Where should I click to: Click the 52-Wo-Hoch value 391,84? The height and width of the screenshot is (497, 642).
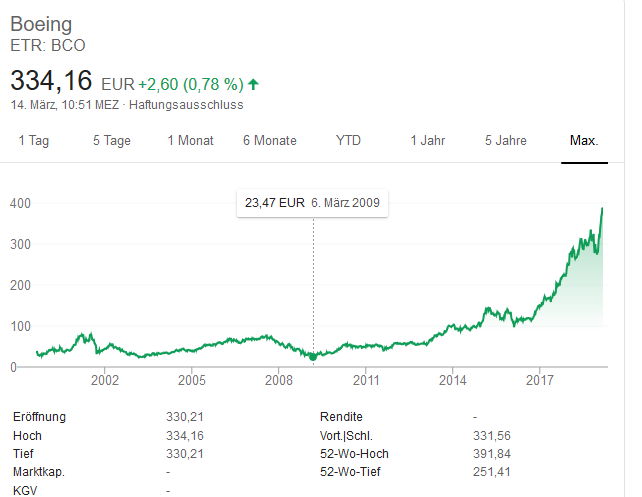[x=490, y=454]
